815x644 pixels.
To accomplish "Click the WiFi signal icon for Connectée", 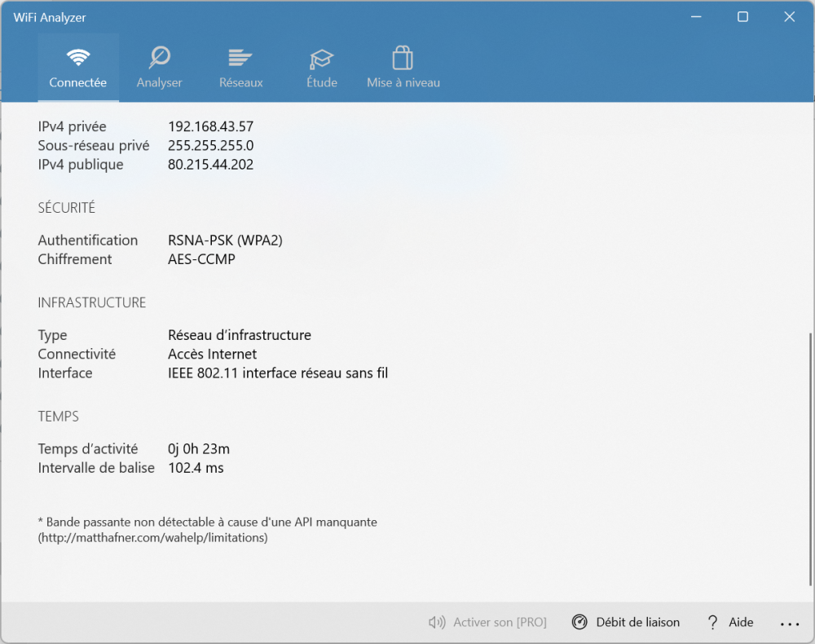I will pyautogui.click(x=78, y=58).
